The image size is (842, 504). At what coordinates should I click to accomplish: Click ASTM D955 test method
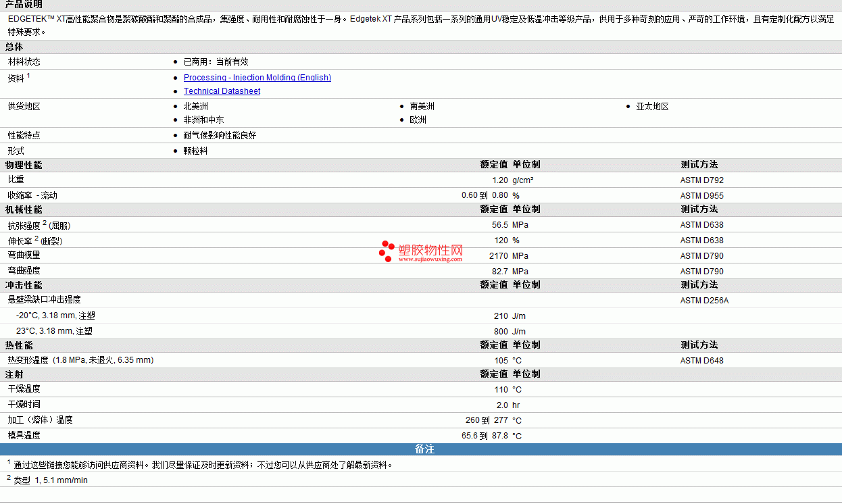click(x=702, y=196)
